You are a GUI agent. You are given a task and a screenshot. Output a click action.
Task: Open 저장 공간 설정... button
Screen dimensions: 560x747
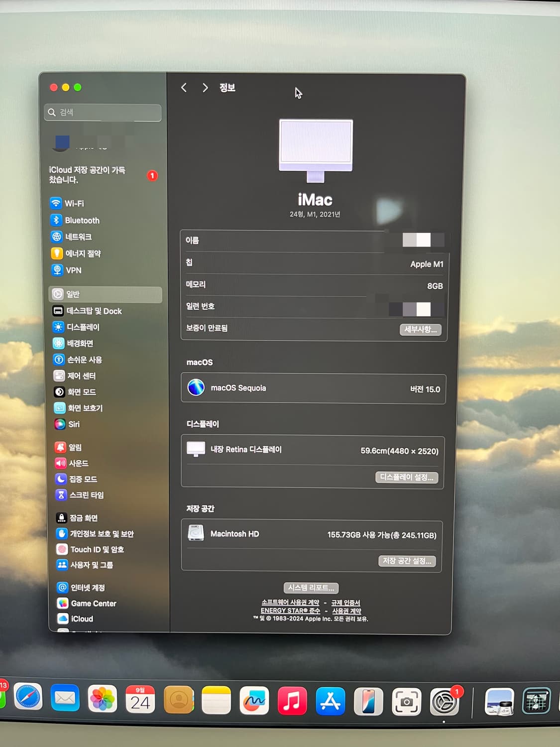coord(407,561)
